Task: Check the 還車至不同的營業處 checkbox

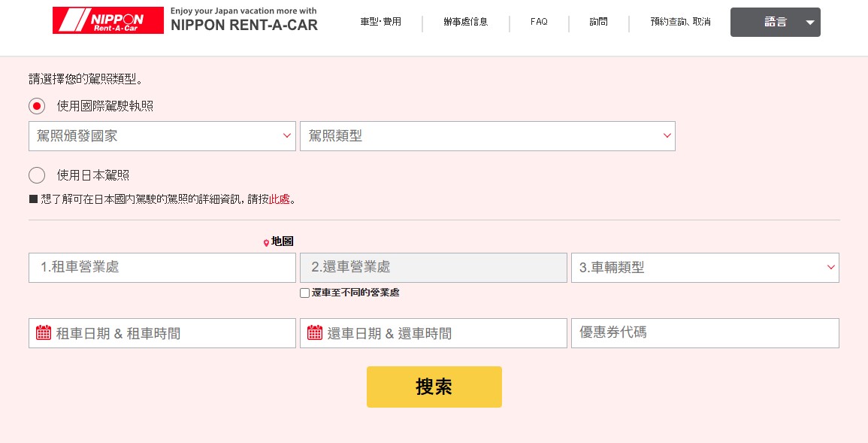Action: (304, 293)
